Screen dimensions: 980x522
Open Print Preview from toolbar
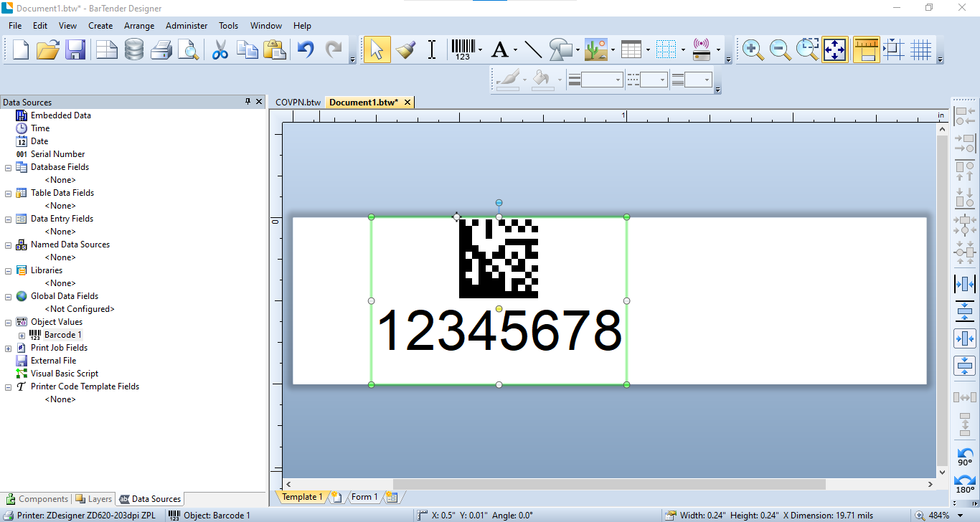pos(188,49)
